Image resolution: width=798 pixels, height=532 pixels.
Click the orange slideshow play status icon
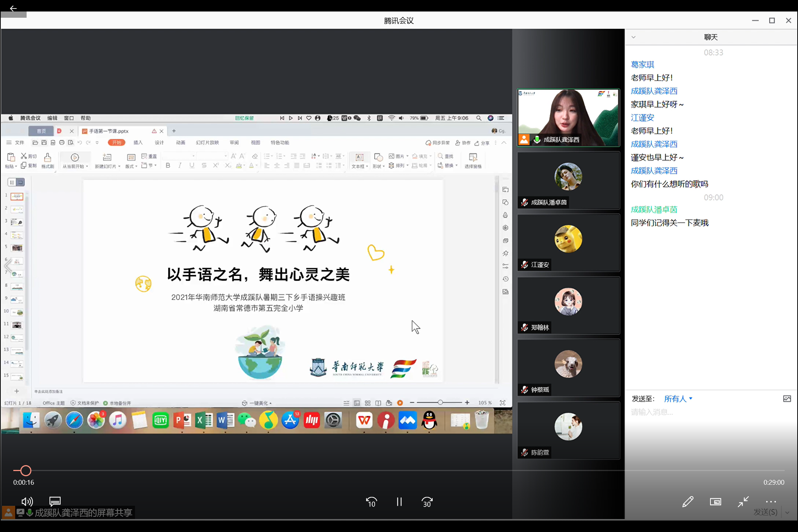click(400, 403)
